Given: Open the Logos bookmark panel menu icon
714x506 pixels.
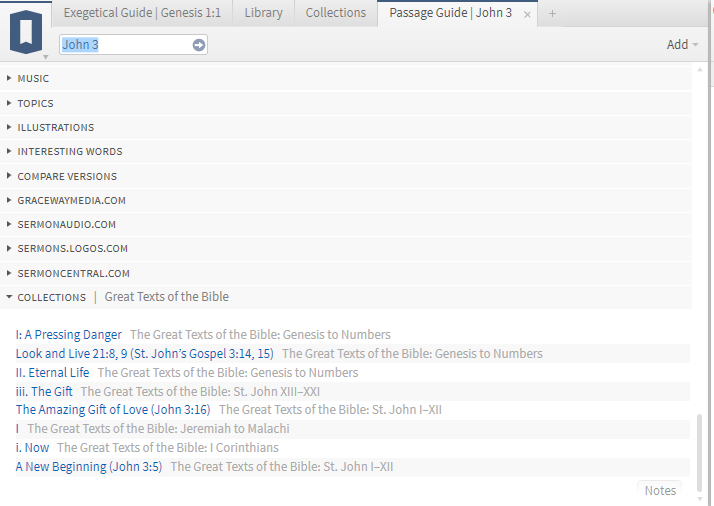Looking at the screenshot, I should point(26,32).
